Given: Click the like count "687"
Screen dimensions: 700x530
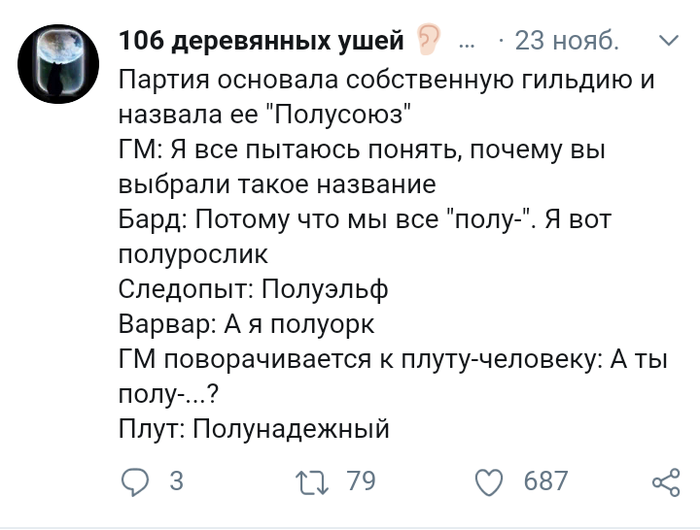Looking at the screenshot, I should tap(546, 482).
